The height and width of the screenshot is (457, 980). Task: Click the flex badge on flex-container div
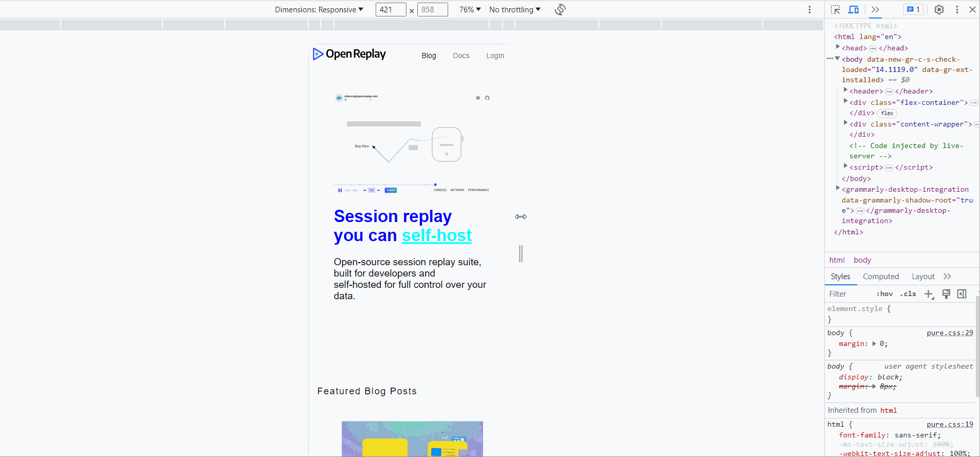(887, 113)
